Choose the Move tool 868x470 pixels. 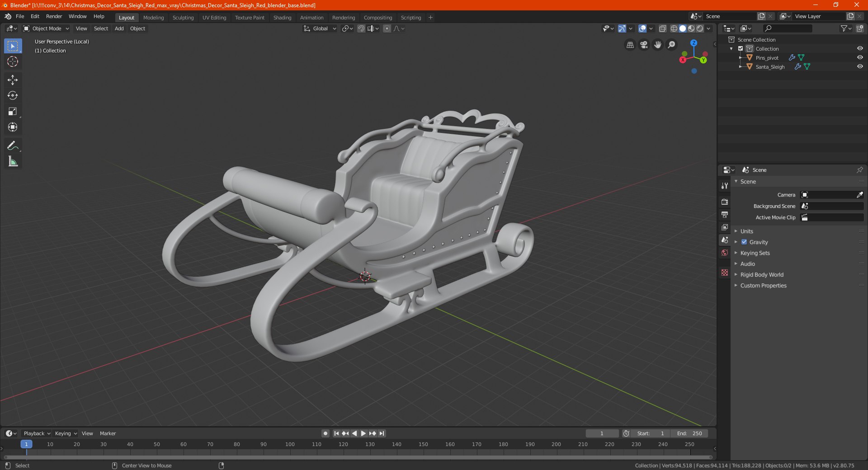coord(13,80)
